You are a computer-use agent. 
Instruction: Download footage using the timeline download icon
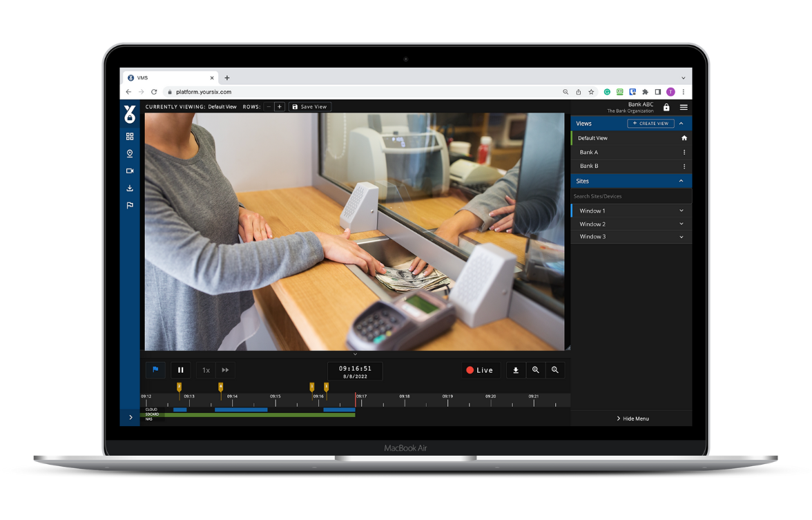click(x=516, y=370)
